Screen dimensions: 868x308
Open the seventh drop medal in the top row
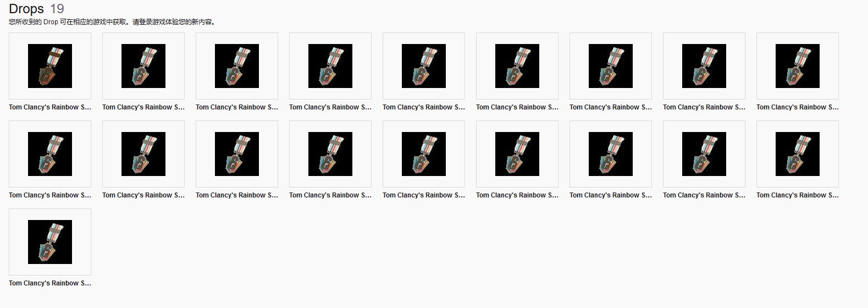click(x=611, y=66)
